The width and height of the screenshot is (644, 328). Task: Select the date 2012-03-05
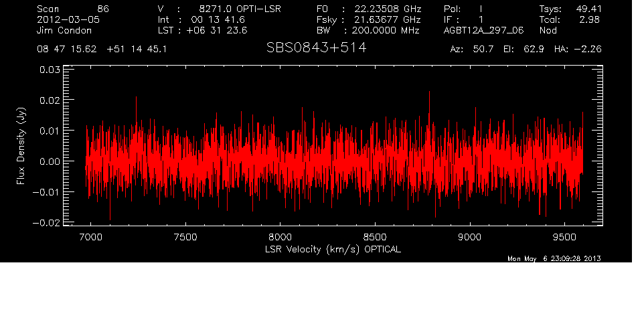68,19
